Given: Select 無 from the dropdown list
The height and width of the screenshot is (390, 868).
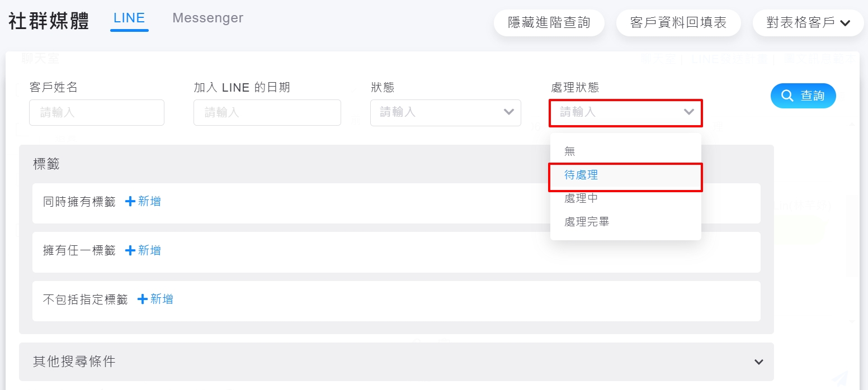Looking at the screenshot, I should click(570, 151).
